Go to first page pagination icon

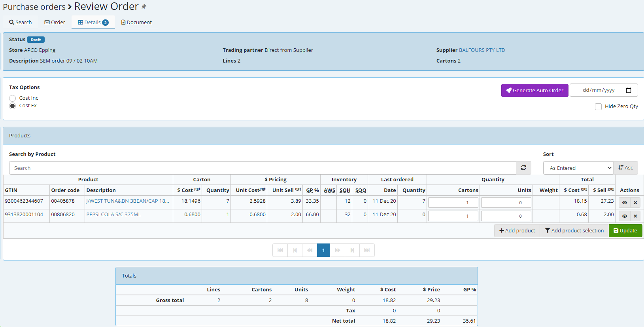click(x=280, y=250)
